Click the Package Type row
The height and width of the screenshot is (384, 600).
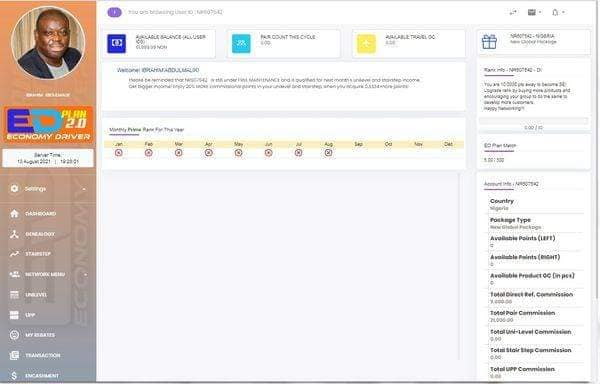pyautogui.click(x=536, y=223)
